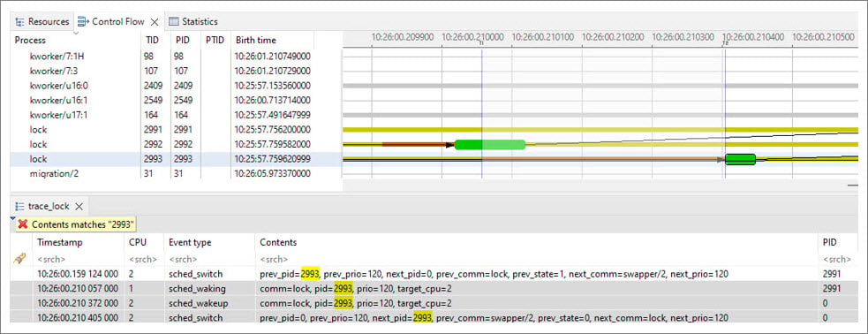Select event at 10:26:00.210 405 000
The width and height of the screenshot is (868, 334).
434,317
